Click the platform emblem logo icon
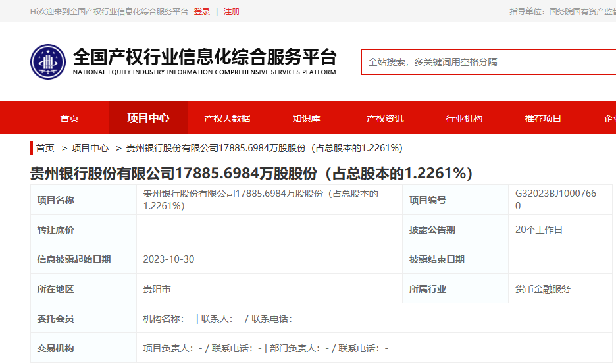The width and height of the screenshot is (616, 364). click(48, 62)
